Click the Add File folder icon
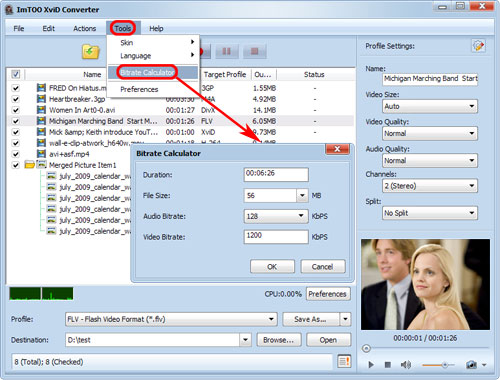Screen dimensions: 500x380 pos(91,51)
